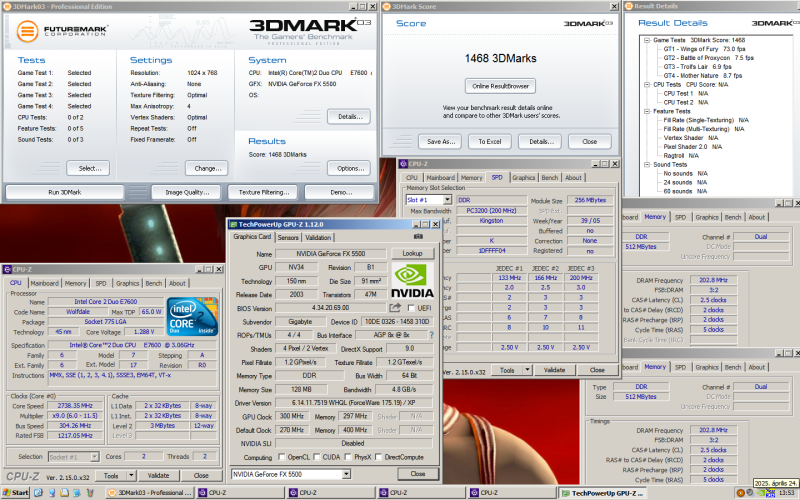Click the Texture Filtering button
The image size is (800, 500).
click(x=264, y=192)
